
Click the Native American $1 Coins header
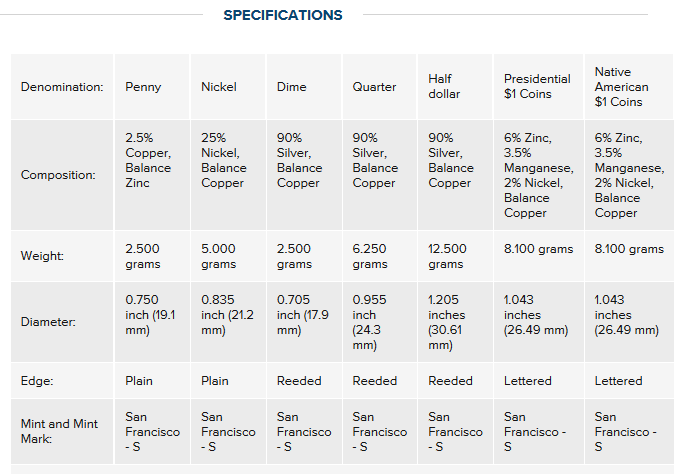point(619,87)
